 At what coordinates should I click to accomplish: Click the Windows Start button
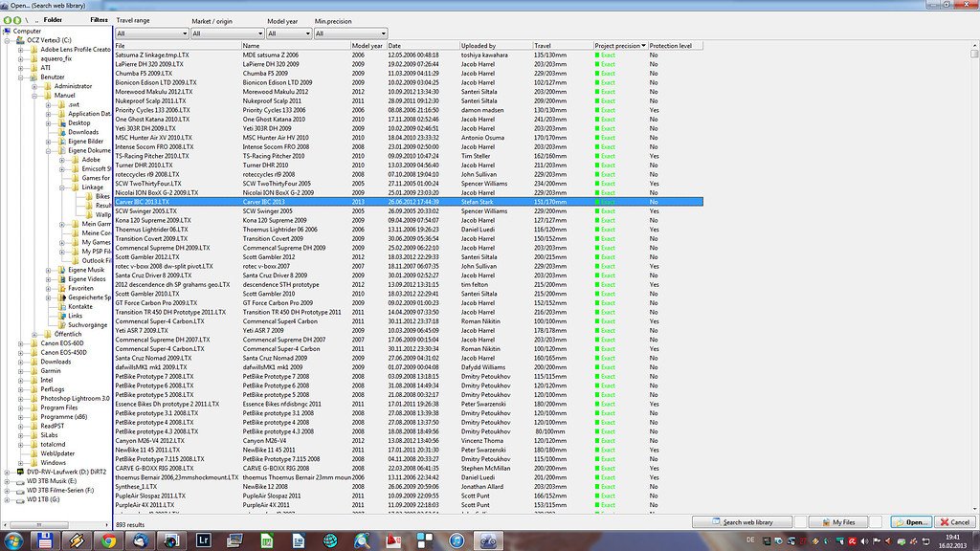point(13,540)
